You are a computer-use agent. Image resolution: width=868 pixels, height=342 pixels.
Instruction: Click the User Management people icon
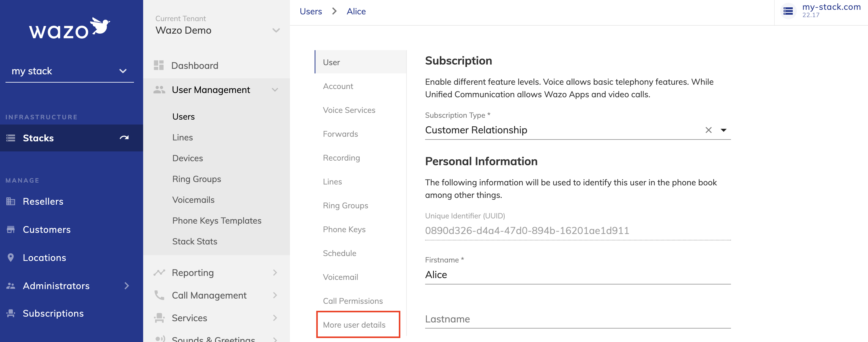pos(159,90)
